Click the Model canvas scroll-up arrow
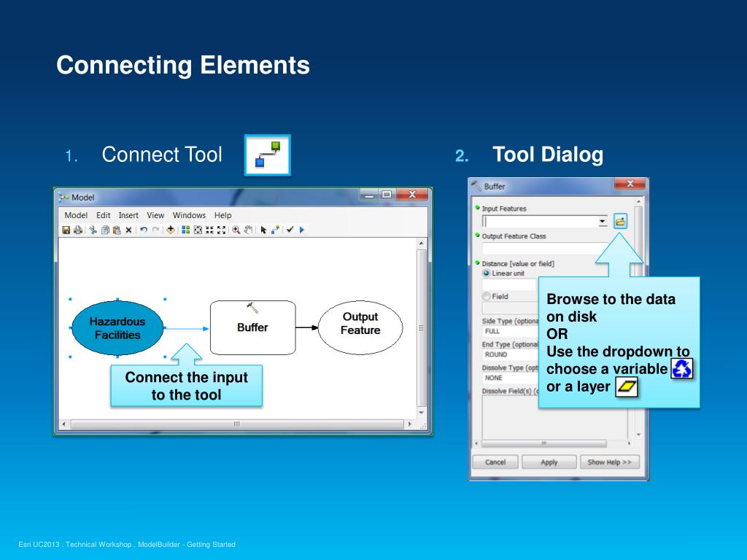 tap(421, 244)
